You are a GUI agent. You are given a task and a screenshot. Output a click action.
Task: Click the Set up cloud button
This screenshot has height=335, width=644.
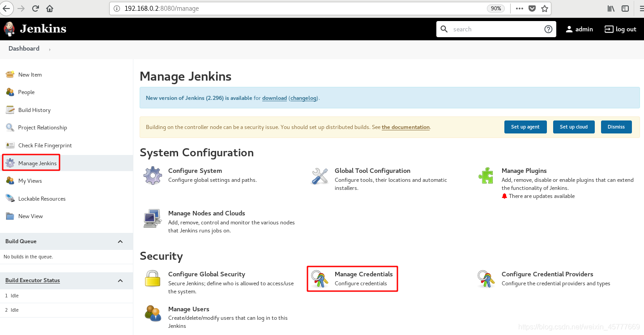[x=574, y=127]
